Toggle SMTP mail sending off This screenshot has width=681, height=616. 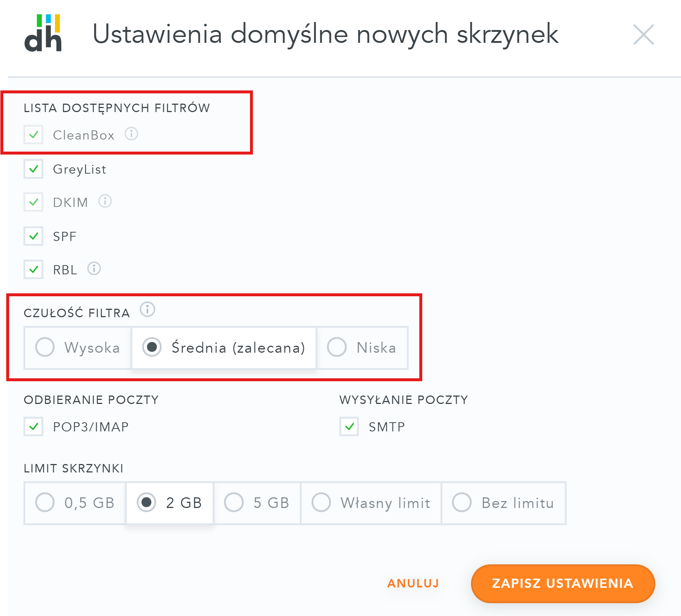click(x=349, y=426)
